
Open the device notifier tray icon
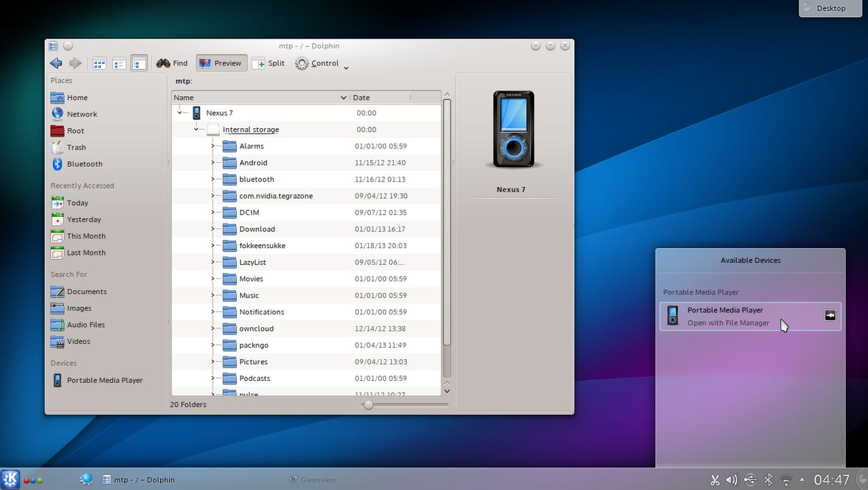point(750,480)
